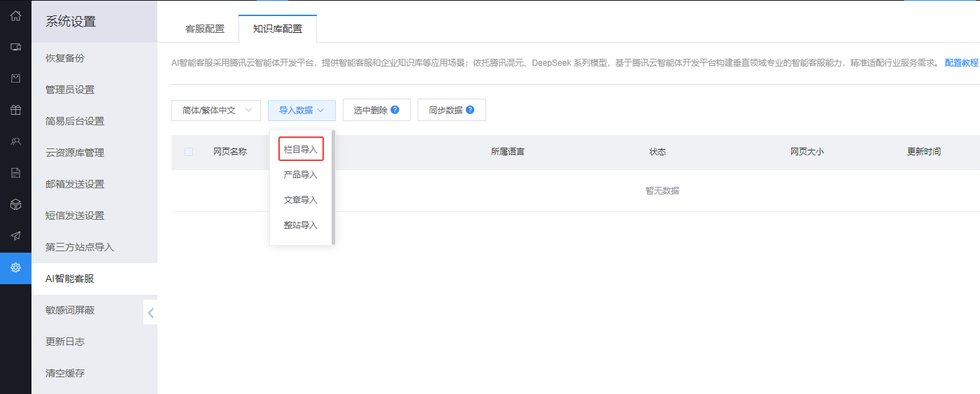Click the help icon beside 同步数据
Screen dimensions: 980x394
click(470, 110)
